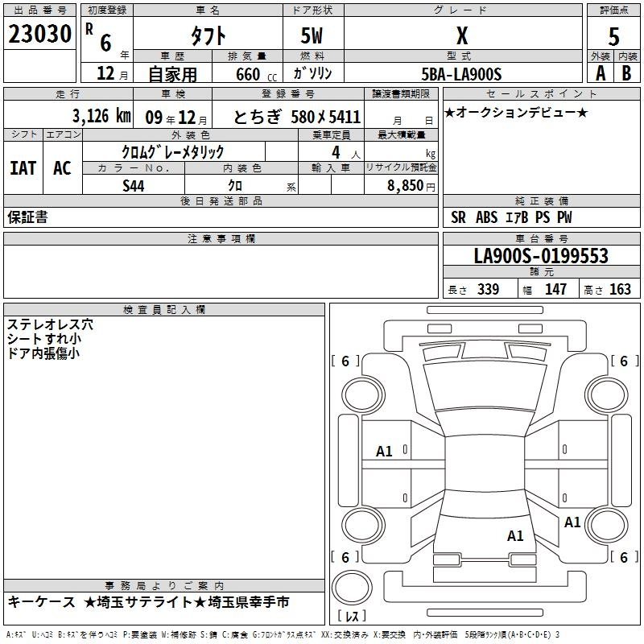Click the displacement value 660 cc
This screenshot has height=644, width=644.
pos(256,75)
